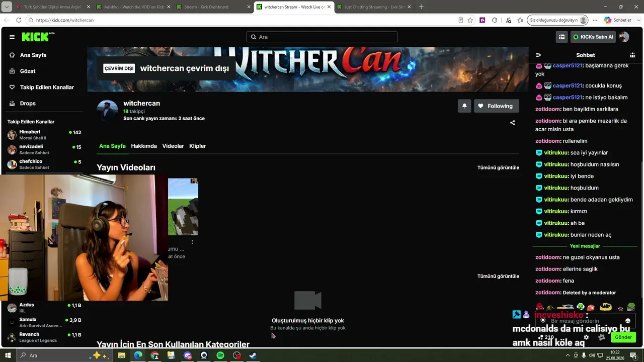Click the Siz olduğunuzu doğrulayın profile button

557,20
